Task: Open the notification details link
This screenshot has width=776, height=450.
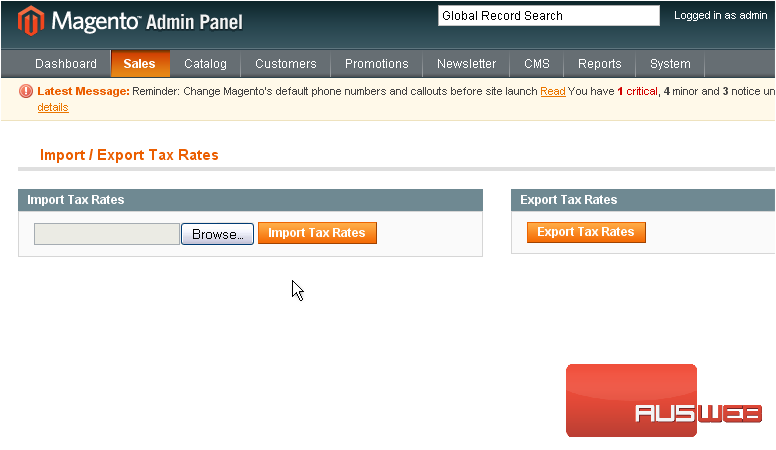Action: pyautogui.click(x=53, y=107)
